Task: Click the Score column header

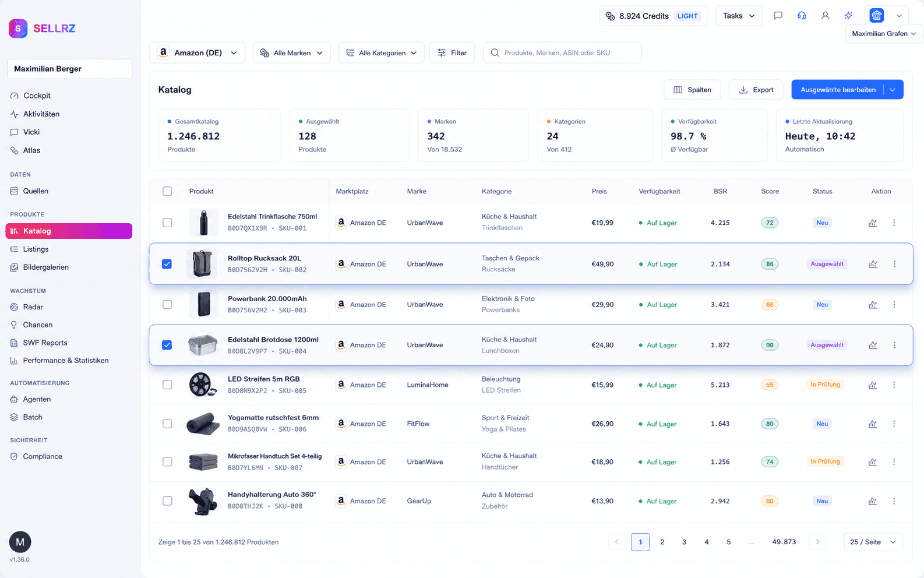Action: tap(770, 191)
